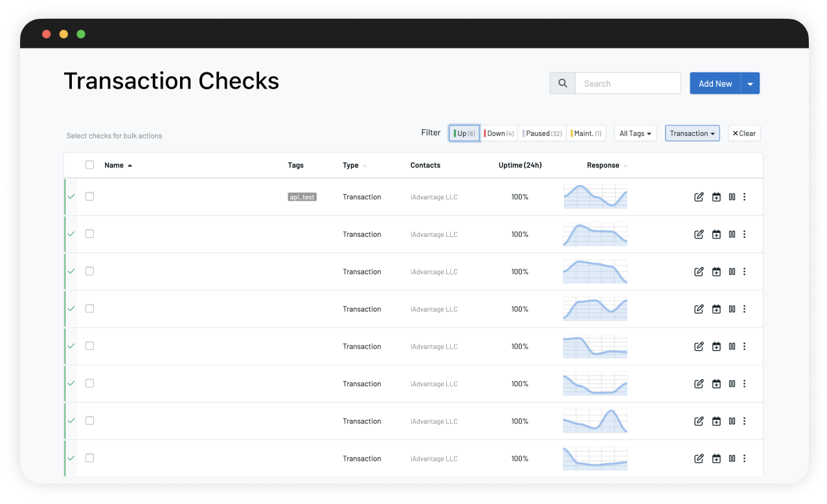
Task: Click Tags column header
Action: (296, 165)
